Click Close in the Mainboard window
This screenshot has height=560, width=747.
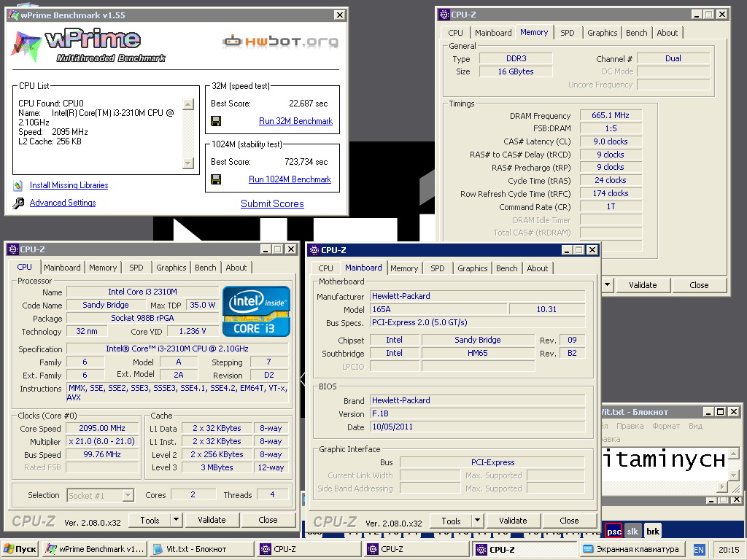tap(569, 521)
